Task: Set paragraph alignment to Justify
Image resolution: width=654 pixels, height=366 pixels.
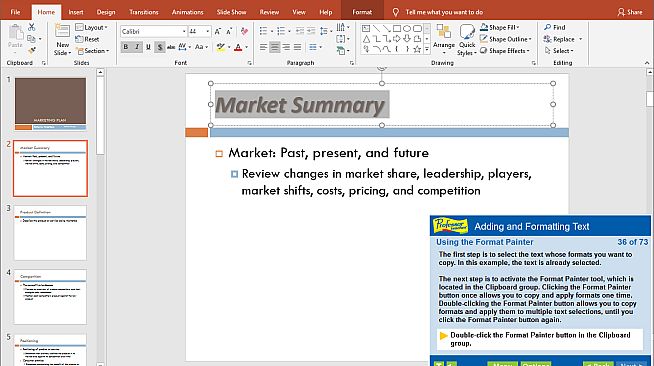Action: 297,47
